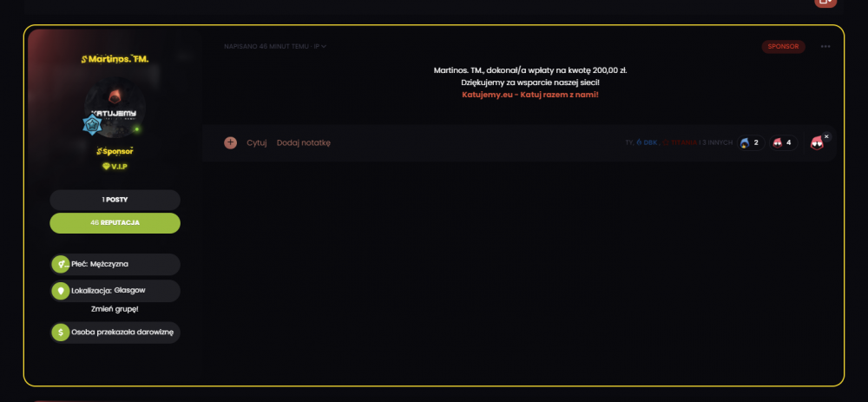Click the gender icon beside Płeć: Mężczyzna
This screenshot has height=402, width=868.
[x=61, y=264]
